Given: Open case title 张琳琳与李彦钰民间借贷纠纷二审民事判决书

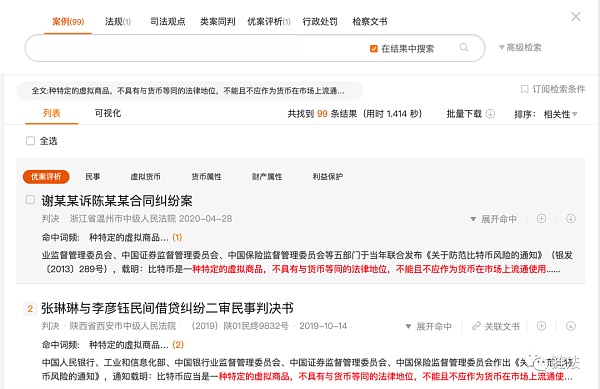Looking at the screenshot, I should click(167, 308).
